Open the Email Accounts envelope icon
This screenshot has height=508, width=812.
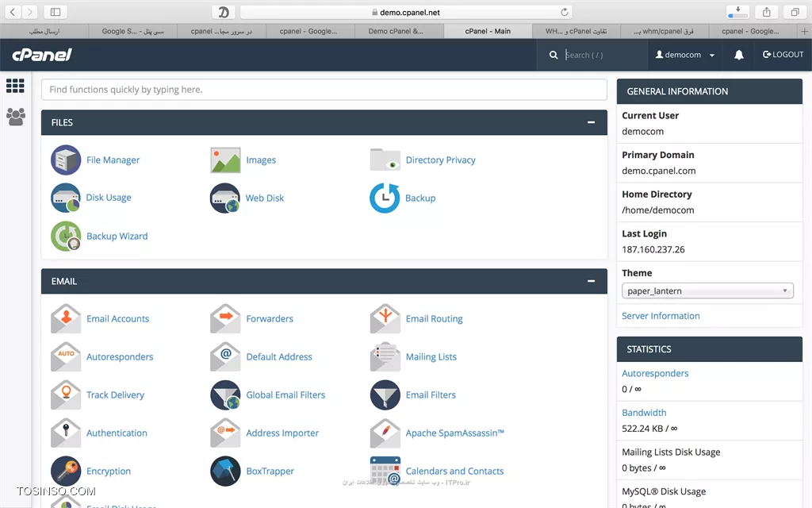pos(66,319)
